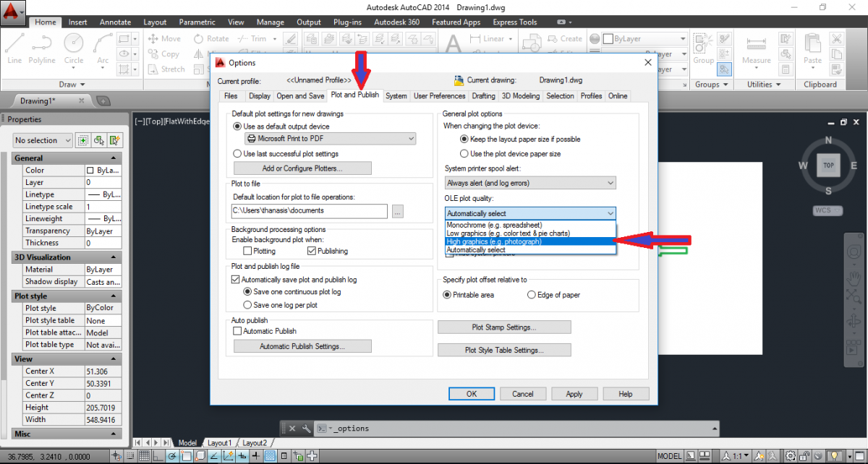The image size is (868, 464).
Task: Select the Arc tool
Action: pyautogui.click(x=103, y=48)
